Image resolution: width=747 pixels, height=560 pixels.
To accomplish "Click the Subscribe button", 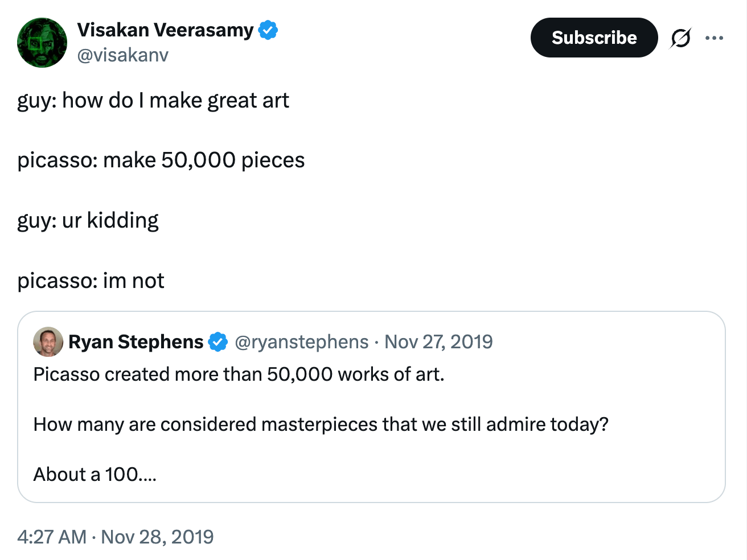I will click(593, 38).
